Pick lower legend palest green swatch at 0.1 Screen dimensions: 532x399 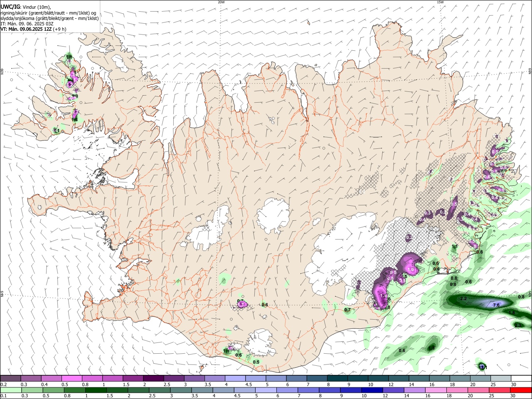click(10, 390)
